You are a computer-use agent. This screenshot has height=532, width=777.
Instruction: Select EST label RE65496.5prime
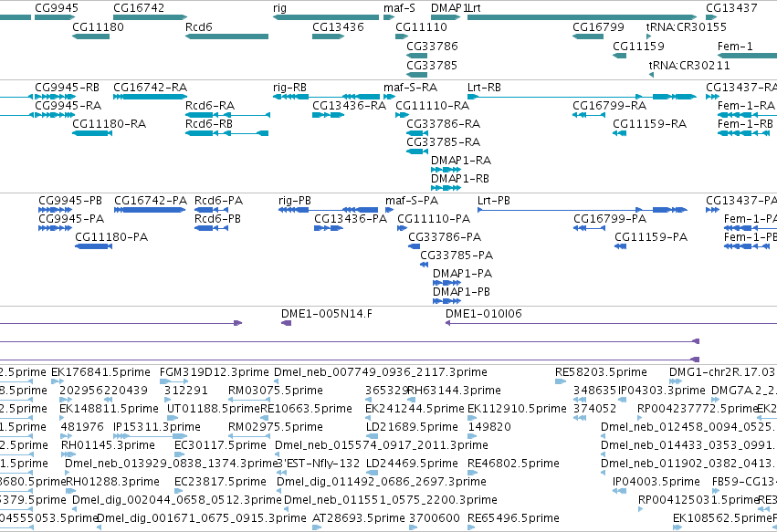pyautogui.click(x=513, y=517)
